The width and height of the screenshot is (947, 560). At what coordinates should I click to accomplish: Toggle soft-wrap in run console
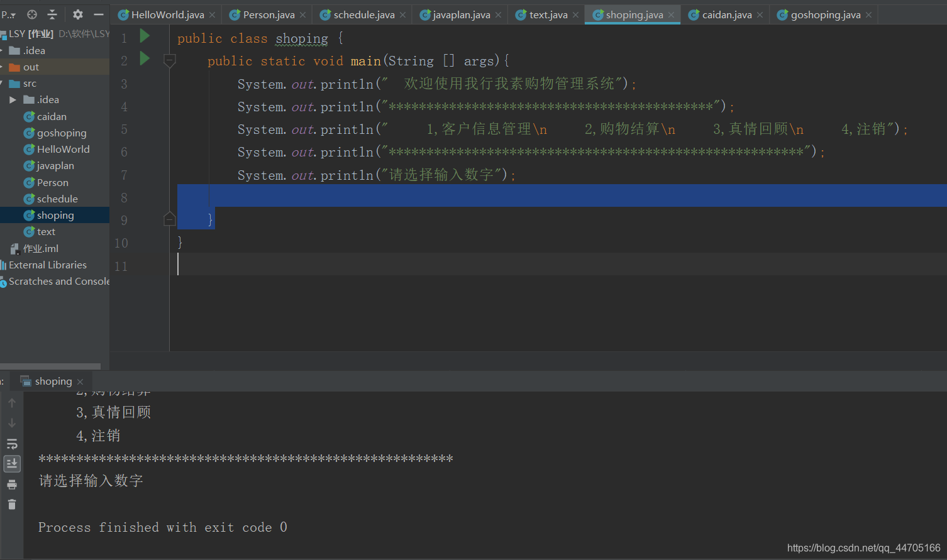(12, 444)
